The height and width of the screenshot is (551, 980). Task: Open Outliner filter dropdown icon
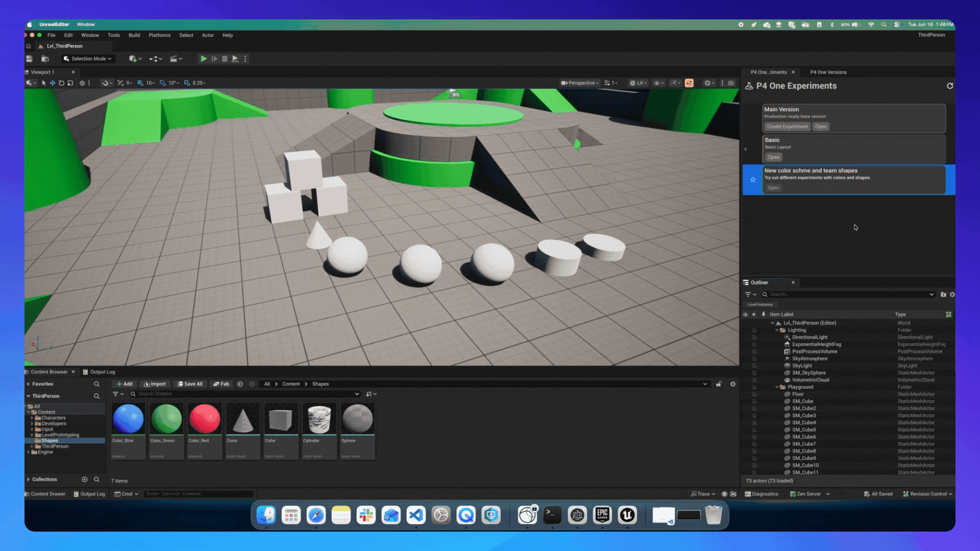pos(750,294)
